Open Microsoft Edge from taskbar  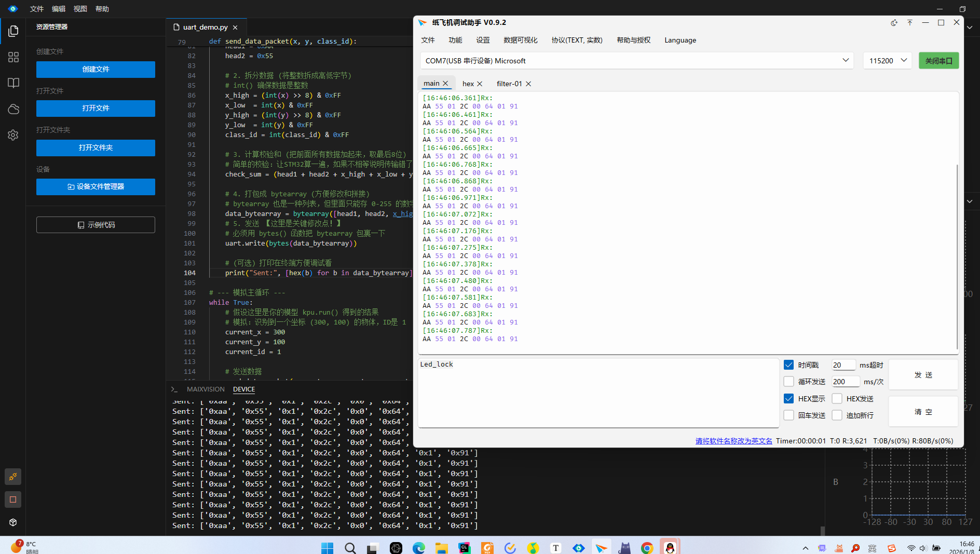pos(419,548)
